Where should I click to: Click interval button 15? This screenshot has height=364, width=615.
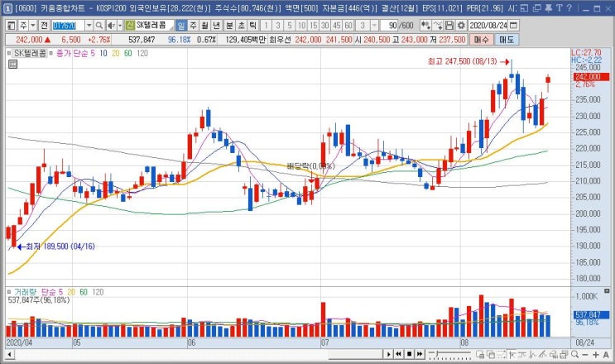pos(313,26)
